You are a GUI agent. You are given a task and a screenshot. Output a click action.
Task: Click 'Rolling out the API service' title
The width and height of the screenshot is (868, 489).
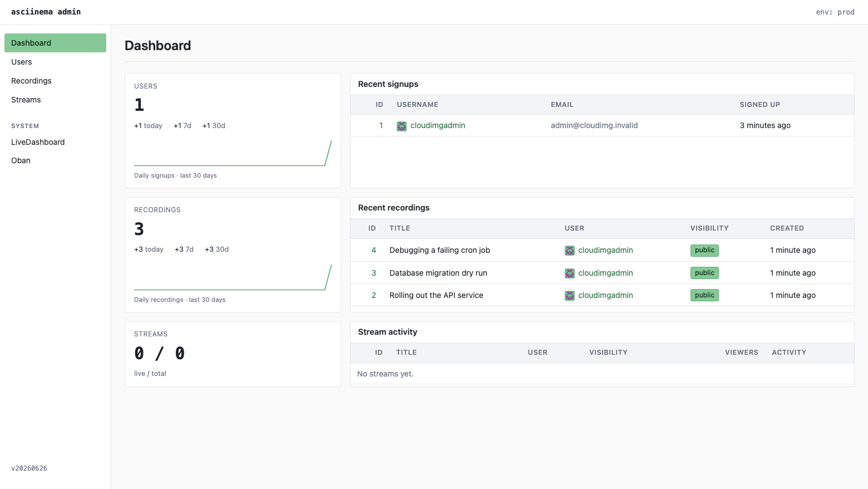click(x=436, y=295)
